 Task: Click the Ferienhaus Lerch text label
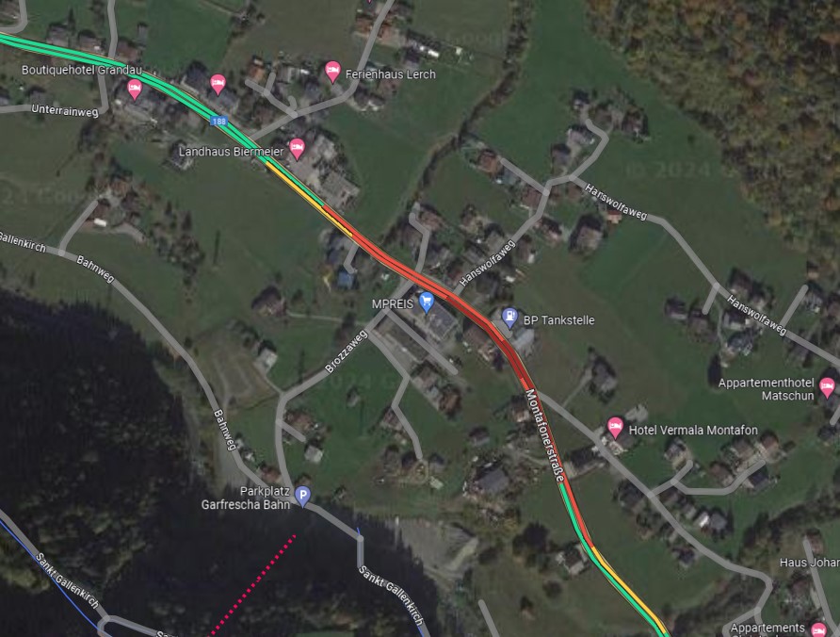[x=391, y=74]
